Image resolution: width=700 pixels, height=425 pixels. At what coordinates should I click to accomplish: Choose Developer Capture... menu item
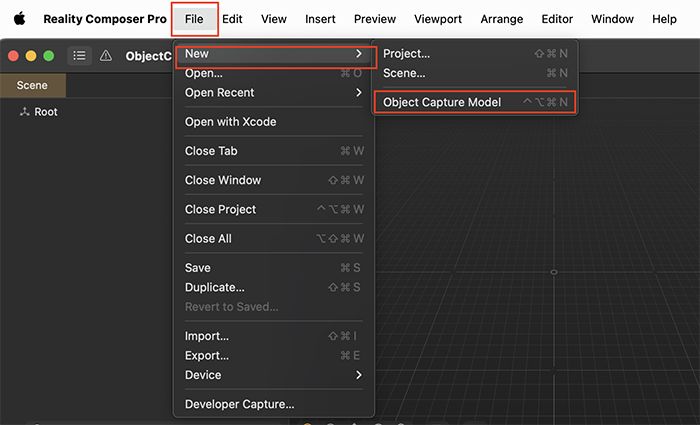(x=274, y=404)
